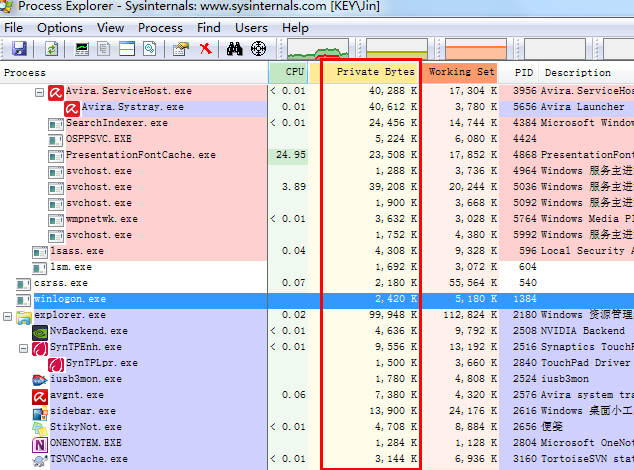Screen dimensions: 634x470
Task: Click PID 2508 NVIDIA Backend description
Action: [583, 331]
